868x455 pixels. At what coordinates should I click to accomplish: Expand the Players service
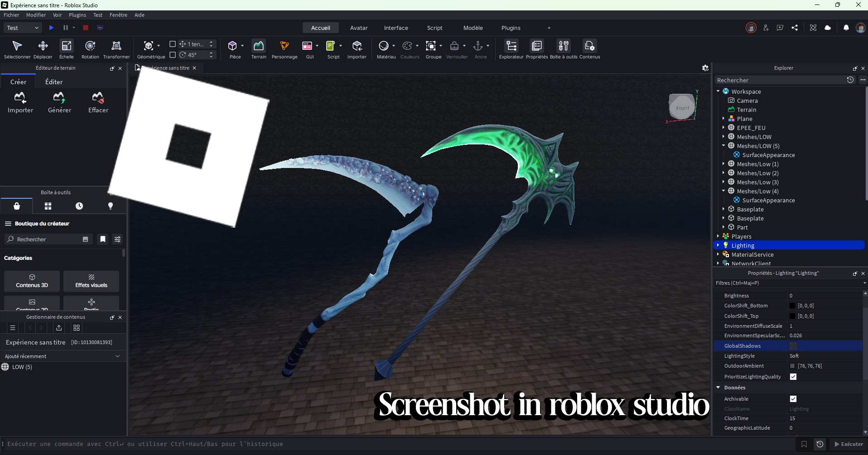718,236
